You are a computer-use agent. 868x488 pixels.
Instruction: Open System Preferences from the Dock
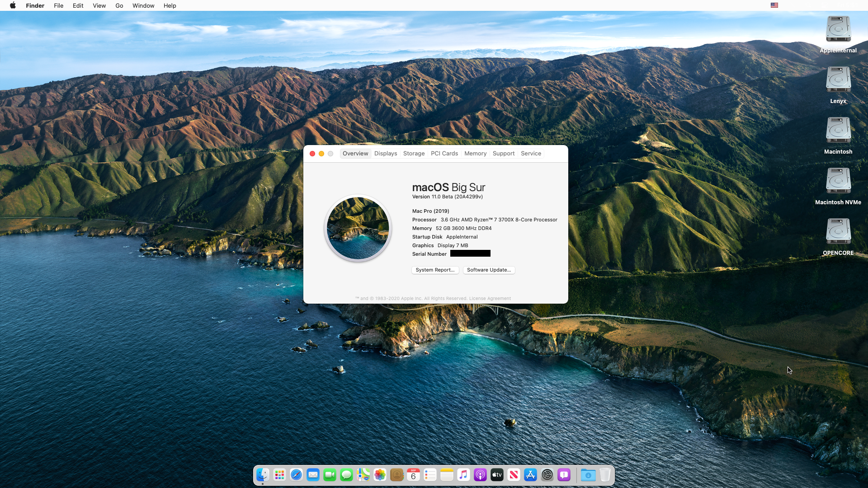(547, 475)
